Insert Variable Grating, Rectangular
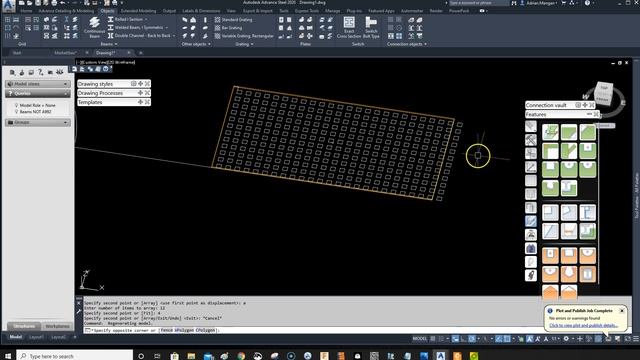This screenshot has height=360, width=640. pos(244,36)
